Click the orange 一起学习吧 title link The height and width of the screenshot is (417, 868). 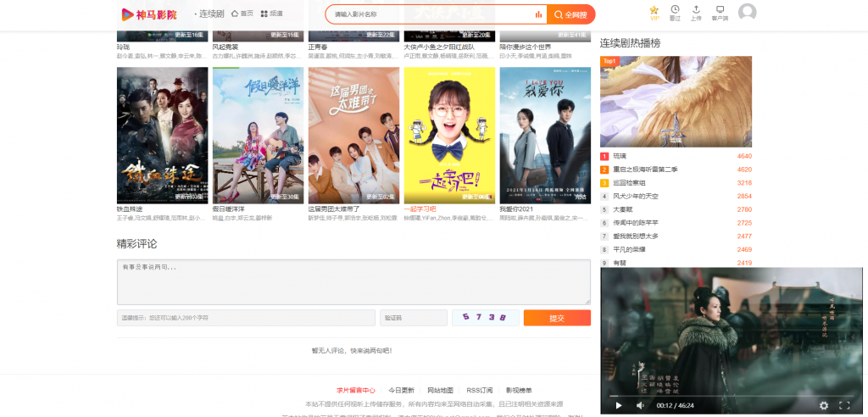(x=420, y=209)
